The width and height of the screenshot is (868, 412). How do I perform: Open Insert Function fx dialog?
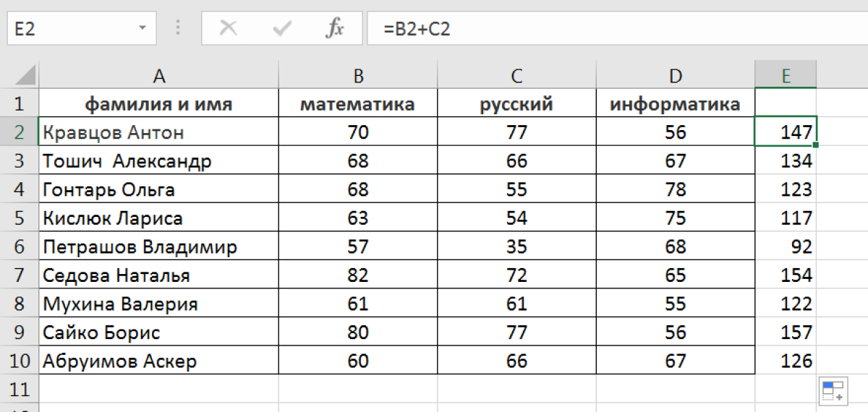point(334,28)
